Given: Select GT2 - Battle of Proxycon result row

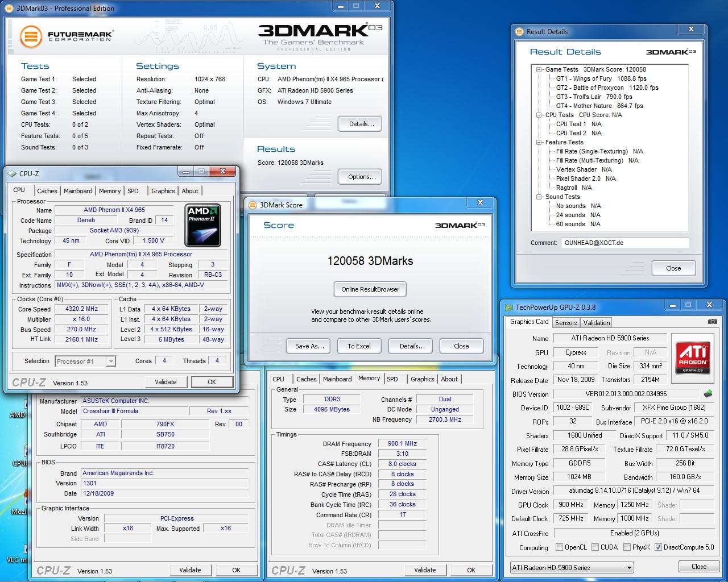Looking at the screenshot, I should point(607,88).
